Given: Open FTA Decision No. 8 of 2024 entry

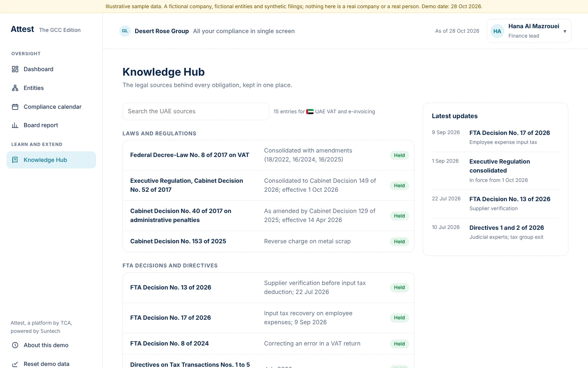Looking at the screenshot, I should (268, 343).
